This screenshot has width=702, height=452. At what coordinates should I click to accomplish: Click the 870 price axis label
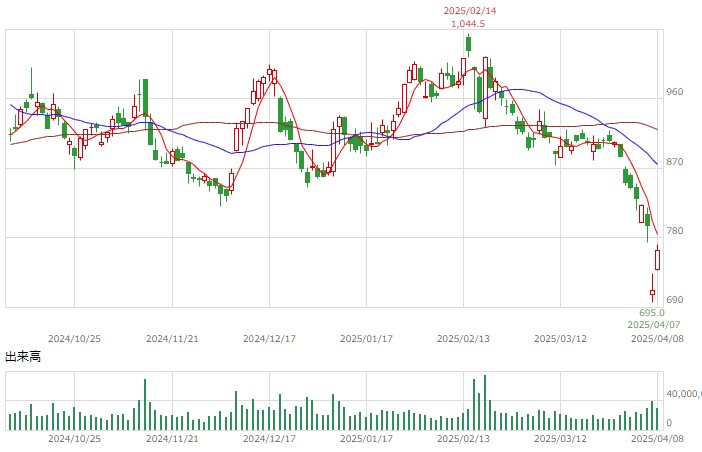click(675, 162)
